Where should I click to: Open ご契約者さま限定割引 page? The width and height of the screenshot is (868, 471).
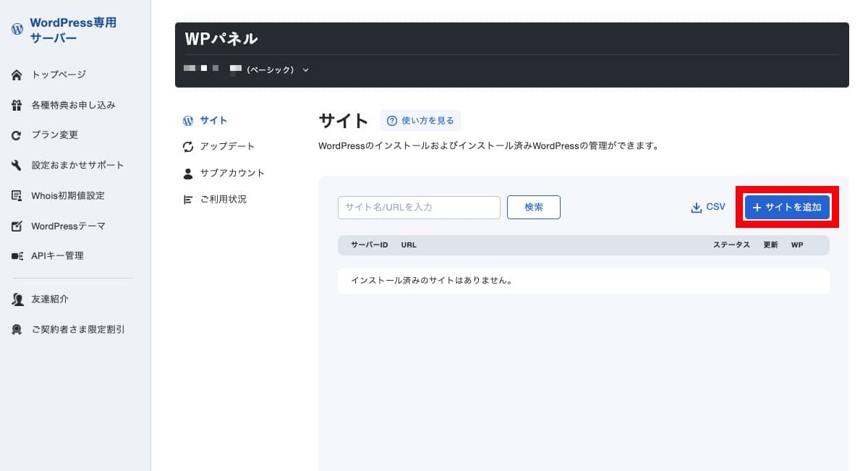(78, 329)
